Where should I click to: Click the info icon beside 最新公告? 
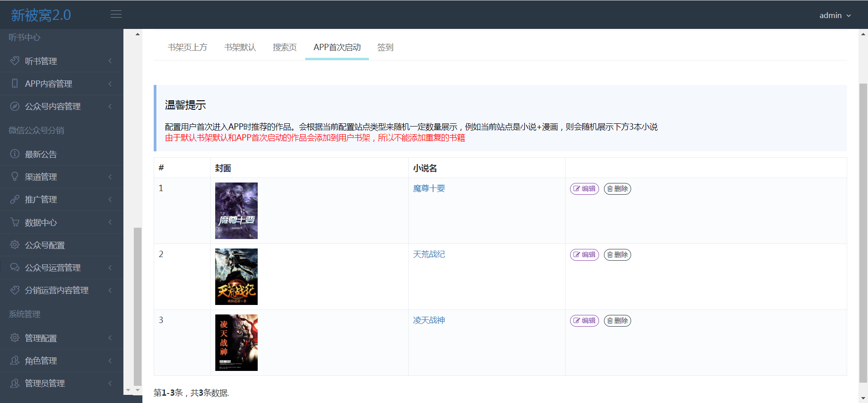(x=15, y=154)
